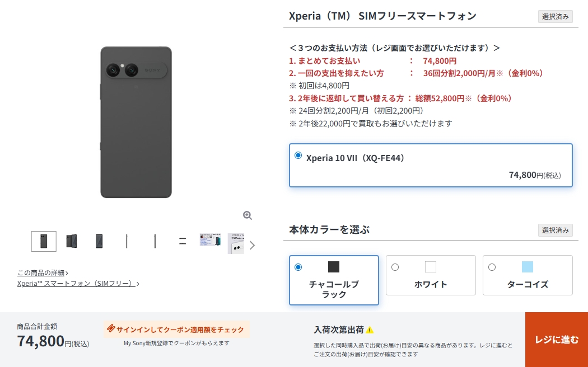Image resolution: width=588 pixels, height=367 pixels.
Task: Click the turquoise color swatch
Action: (x=528, y=267)
